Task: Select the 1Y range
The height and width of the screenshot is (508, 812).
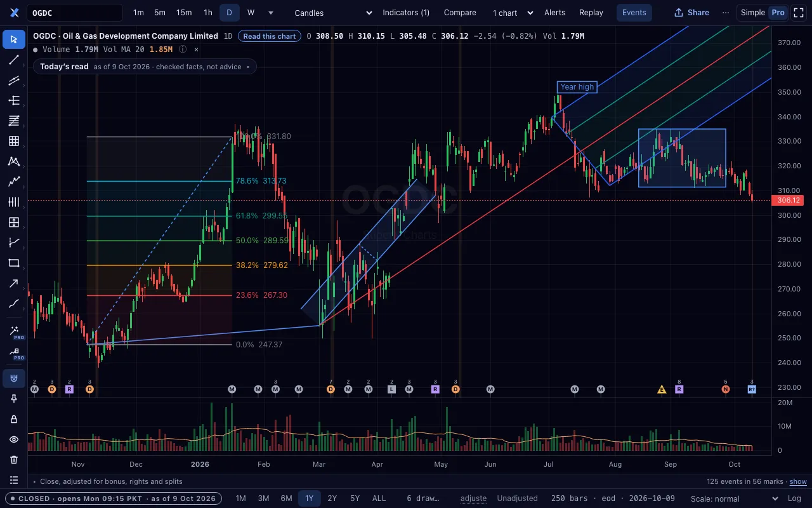Action: 310,498
